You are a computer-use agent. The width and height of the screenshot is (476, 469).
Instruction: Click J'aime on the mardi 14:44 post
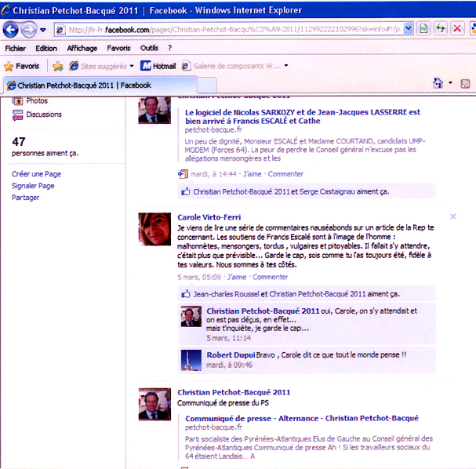click(252, 174)
